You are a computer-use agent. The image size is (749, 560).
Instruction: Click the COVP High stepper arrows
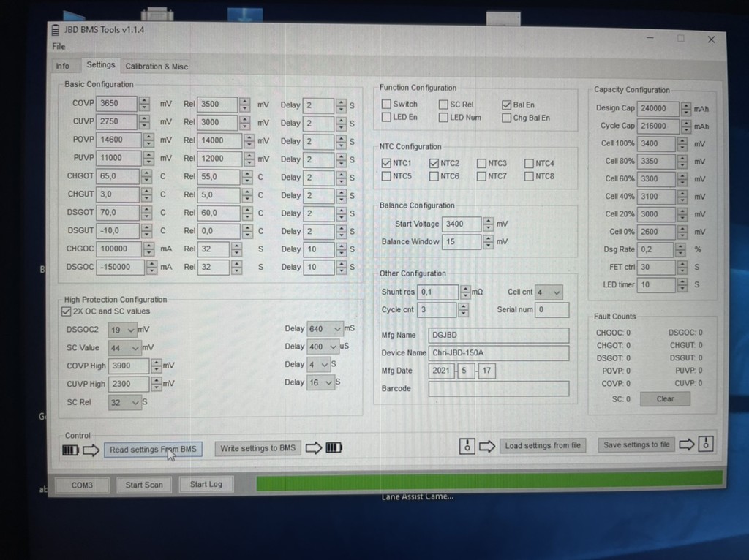(x=157, y=366)
